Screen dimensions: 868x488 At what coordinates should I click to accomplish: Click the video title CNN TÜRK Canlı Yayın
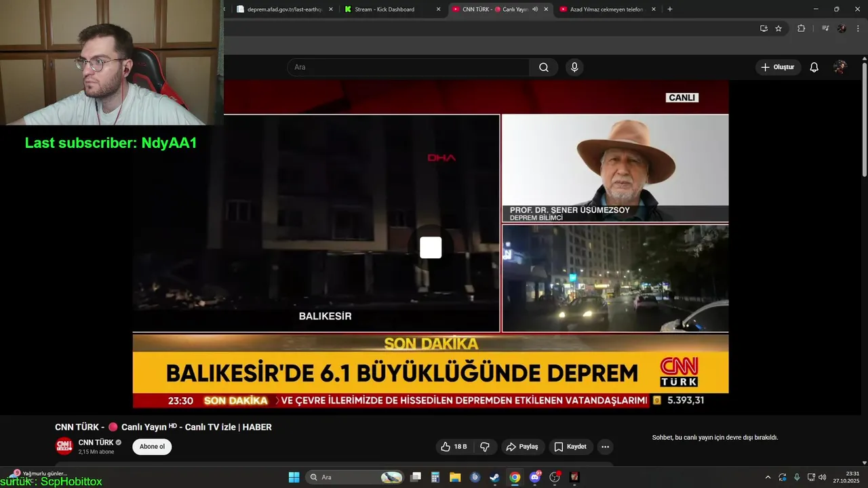(x=163, y=427)
